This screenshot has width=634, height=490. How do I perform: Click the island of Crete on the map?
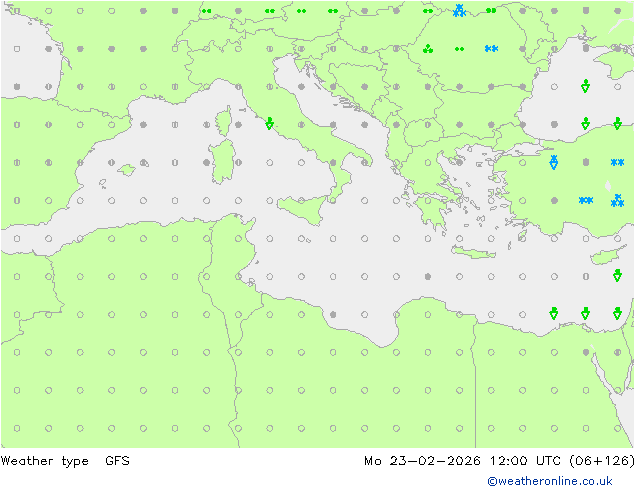click(473, 253)
